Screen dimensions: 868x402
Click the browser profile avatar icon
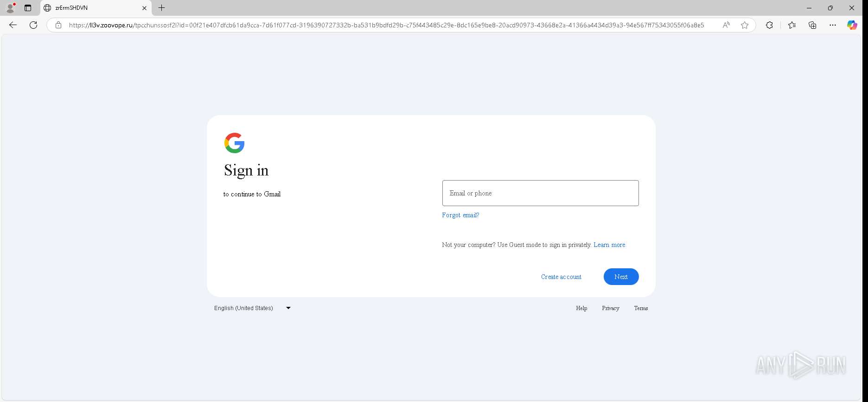pos(10,8)
